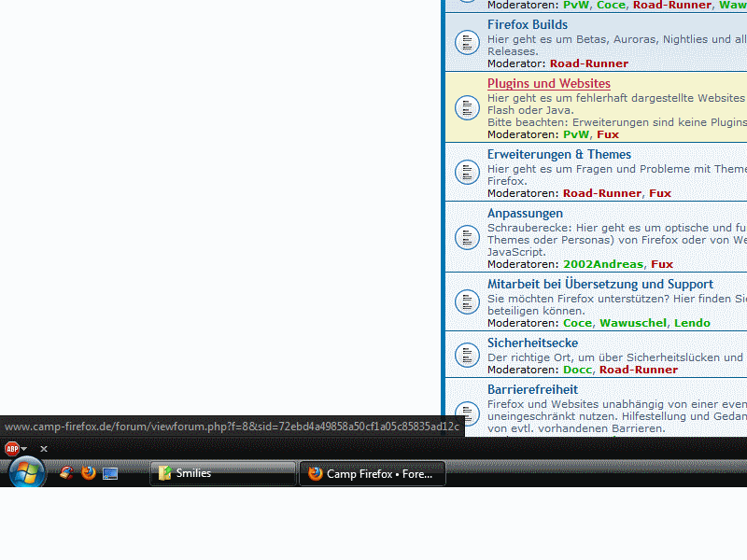Open moderator PvW under Plugins und Websites
Screen dimensions: 747x560
576,134
